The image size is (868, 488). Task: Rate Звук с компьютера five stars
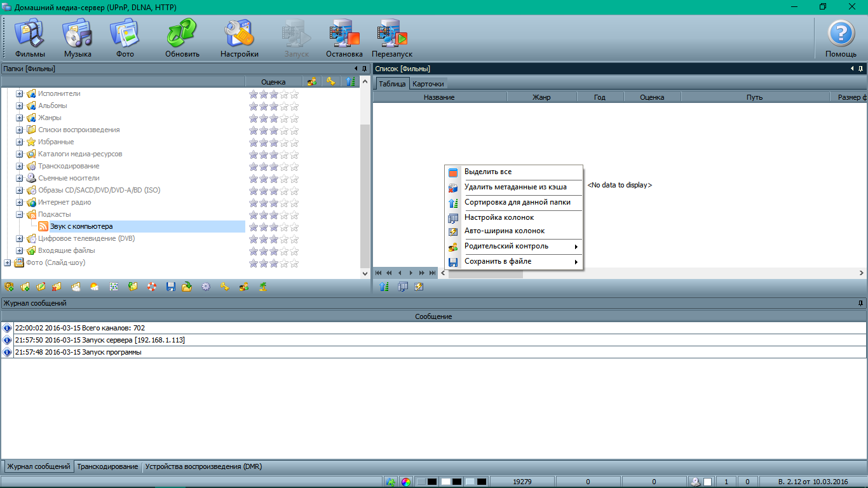pyautogui.click(x=294, y=227)
